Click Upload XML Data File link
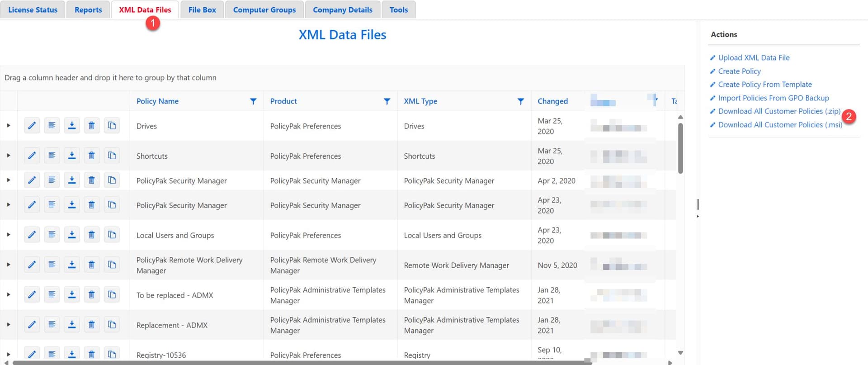The image size is (868, 365). [754, 58]
